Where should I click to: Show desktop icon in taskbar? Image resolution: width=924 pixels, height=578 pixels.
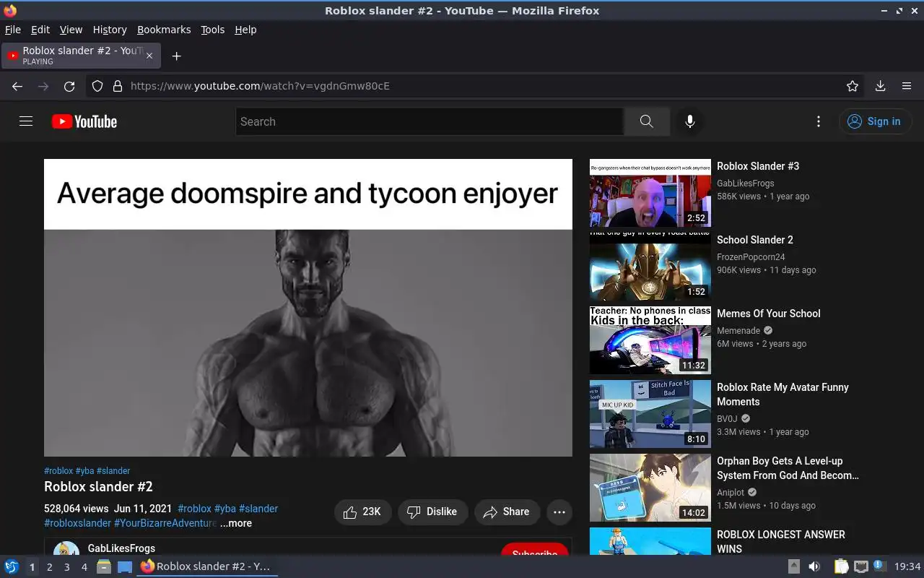pyautogui.click(x=125, y=566)
